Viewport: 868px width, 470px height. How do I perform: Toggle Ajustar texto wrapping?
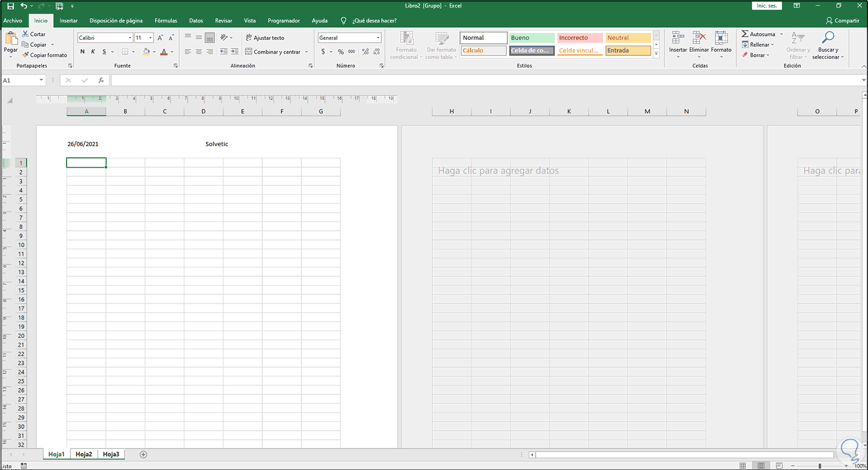265,38
